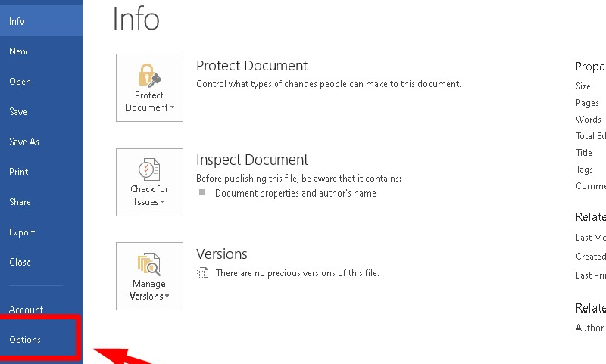The image size is (606, 364).
Task: Click the Manage Versions magnifier icon
Action: pos(149,263)
